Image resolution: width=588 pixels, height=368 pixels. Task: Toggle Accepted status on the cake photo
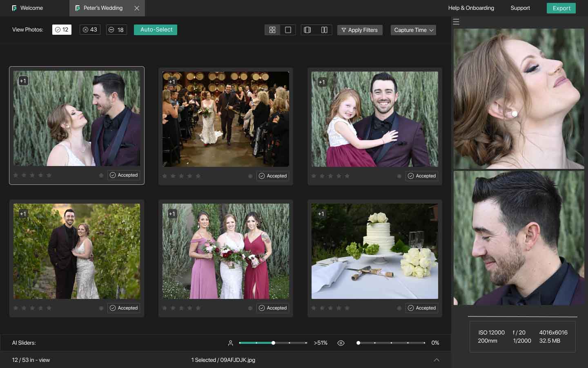(x=422, y=308)
